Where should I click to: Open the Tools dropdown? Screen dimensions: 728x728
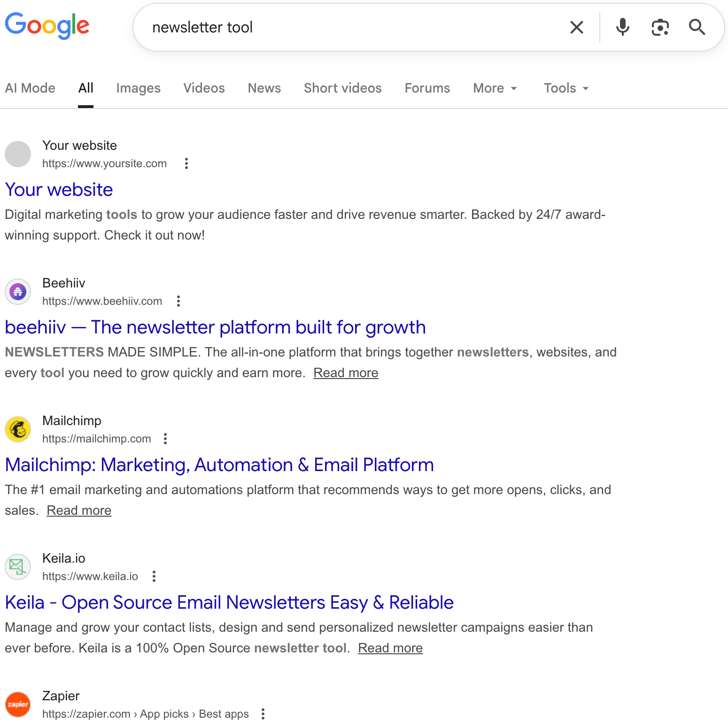[565, 88]
